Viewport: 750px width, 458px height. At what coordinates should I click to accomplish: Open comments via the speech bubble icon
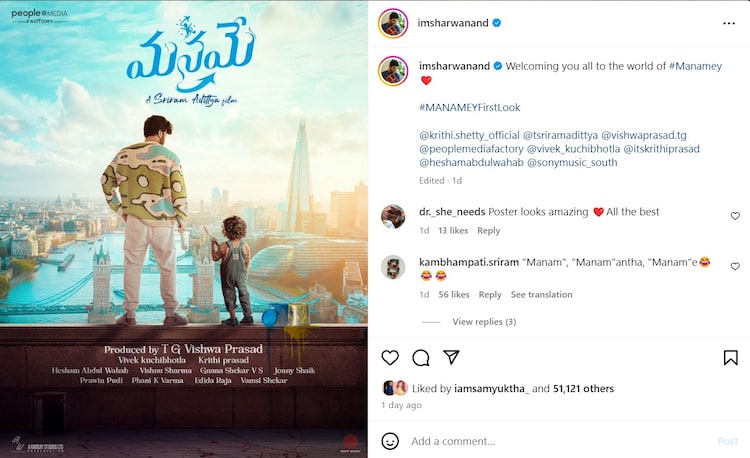pyautogui.click(x=420, y=358)
